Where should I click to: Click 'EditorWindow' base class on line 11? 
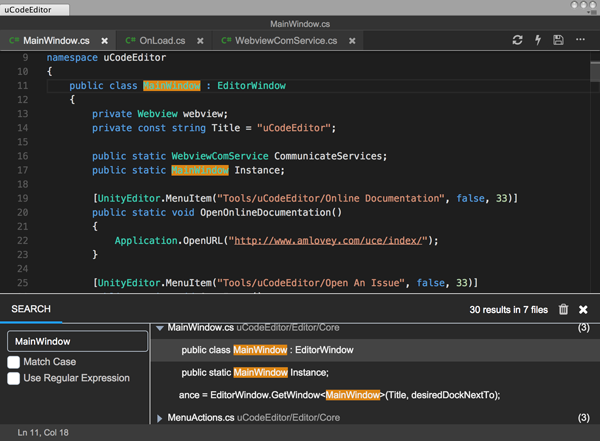[251, 86]
